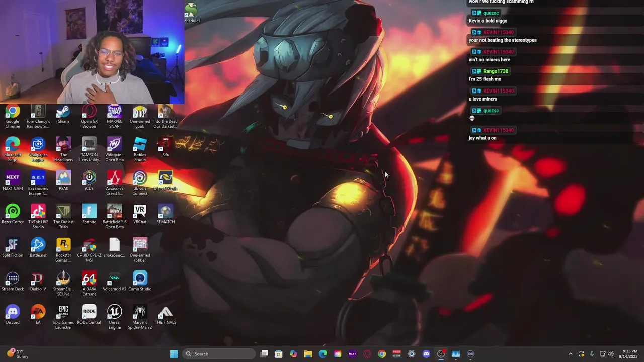Select the One-armed cook desktop icon
Screen dimensions: 644x362
click(x=140, y=117)
